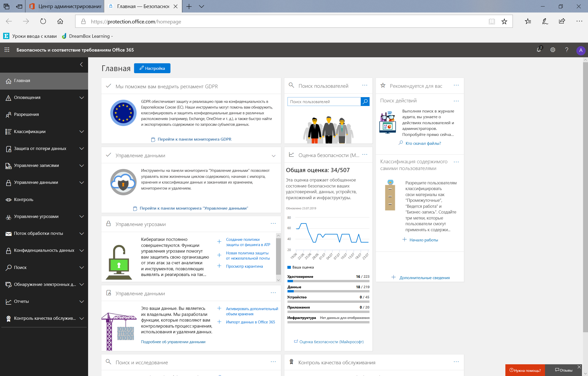Click the user search magnifier button
The width and height of the screenshot is (588, 376).
click(x=365, y=102)
